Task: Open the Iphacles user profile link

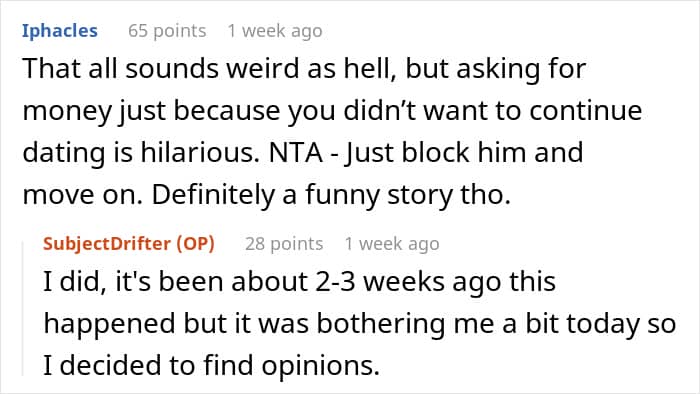Action: (x=60, y=31)
